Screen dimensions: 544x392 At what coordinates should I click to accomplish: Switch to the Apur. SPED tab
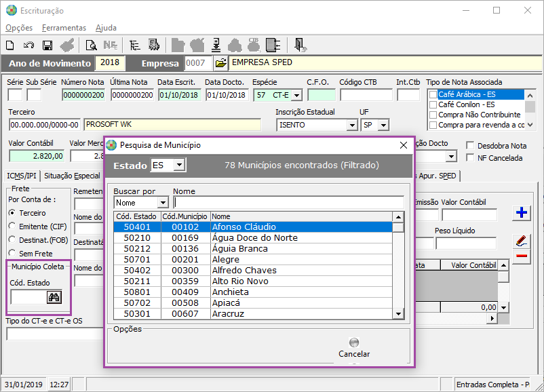(437, 176)
